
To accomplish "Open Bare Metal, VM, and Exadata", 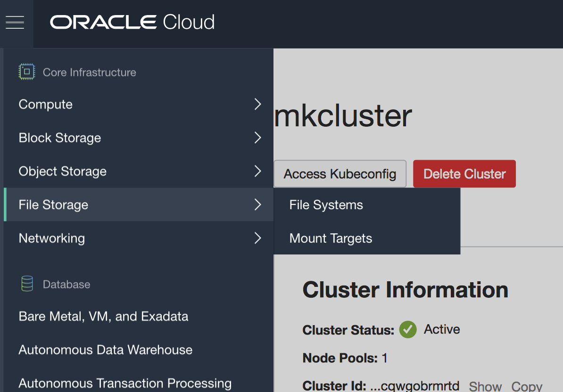I will (x=103, y=316).
